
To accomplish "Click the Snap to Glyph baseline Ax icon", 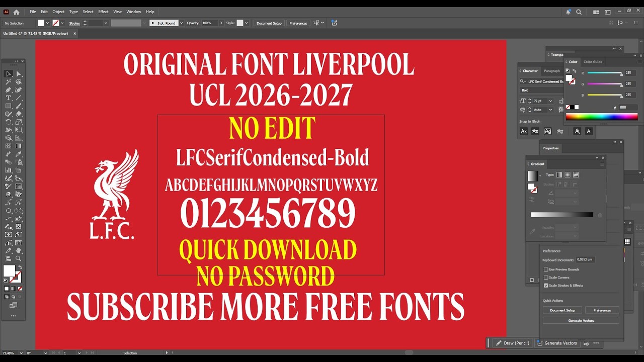I will (524, 131).
